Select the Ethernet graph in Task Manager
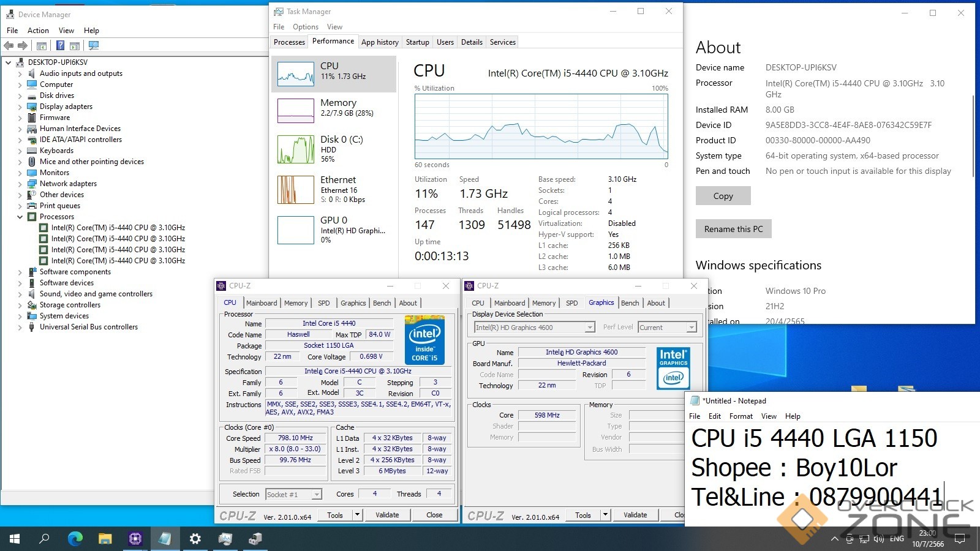 (x=296, y=189)
